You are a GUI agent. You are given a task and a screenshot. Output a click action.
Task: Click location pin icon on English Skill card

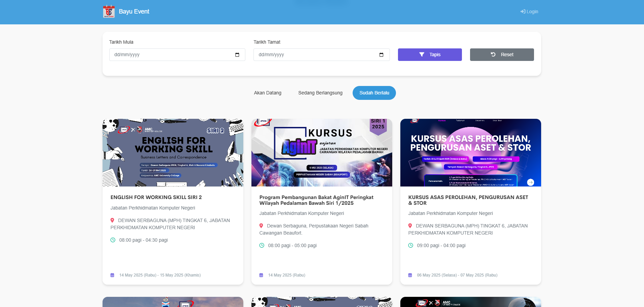112,220
